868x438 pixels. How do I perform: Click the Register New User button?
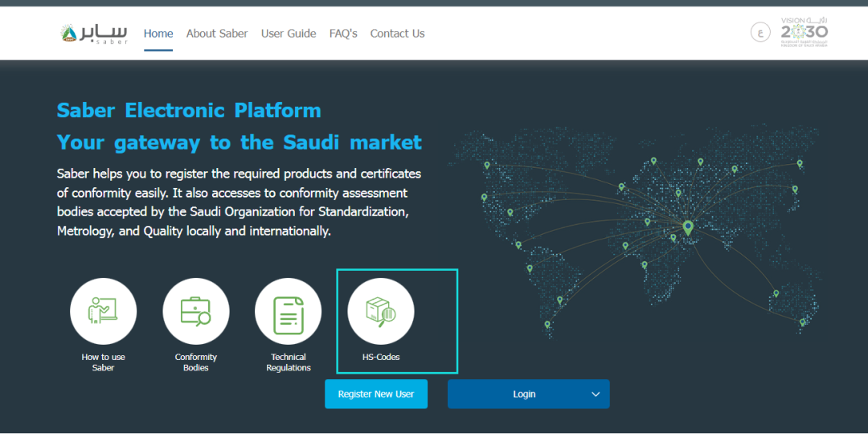point(376,395)
